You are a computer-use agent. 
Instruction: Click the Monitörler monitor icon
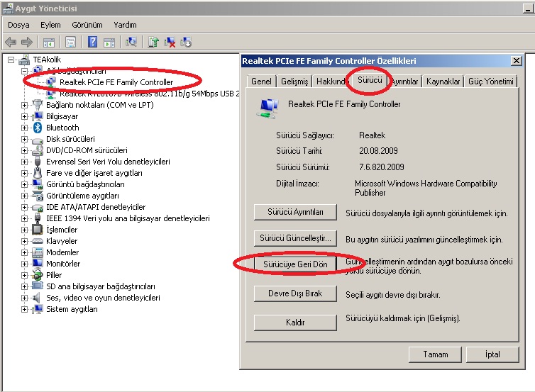[x=37, y=264]
